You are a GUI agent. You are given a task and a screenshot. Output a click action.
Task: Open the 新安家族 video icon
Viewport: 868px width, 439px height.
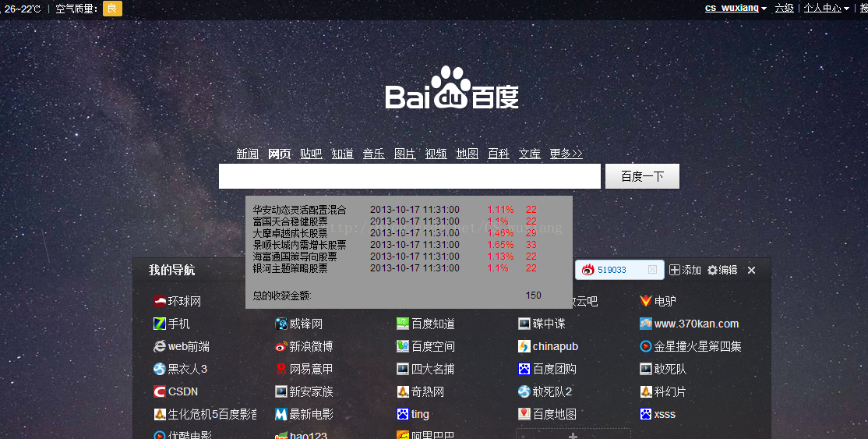[x=281, y=392]
